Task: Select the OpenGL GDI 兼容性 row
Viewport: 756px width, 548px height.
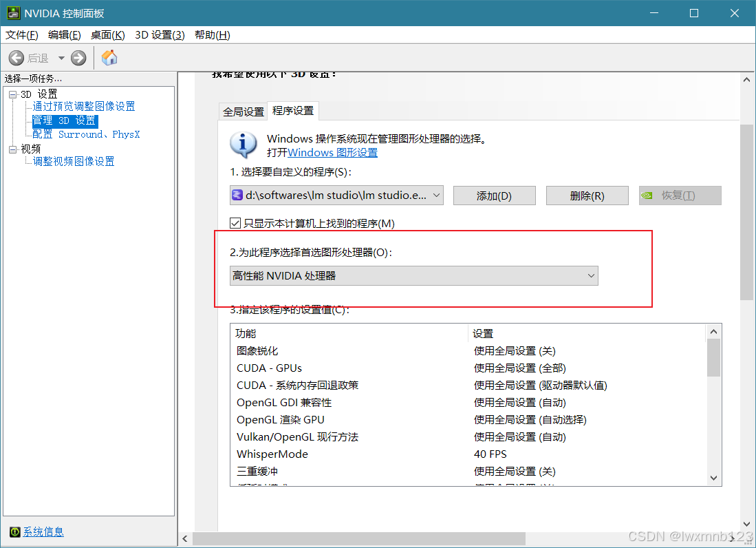Action: pyautogui.click(x=468, y=402)
